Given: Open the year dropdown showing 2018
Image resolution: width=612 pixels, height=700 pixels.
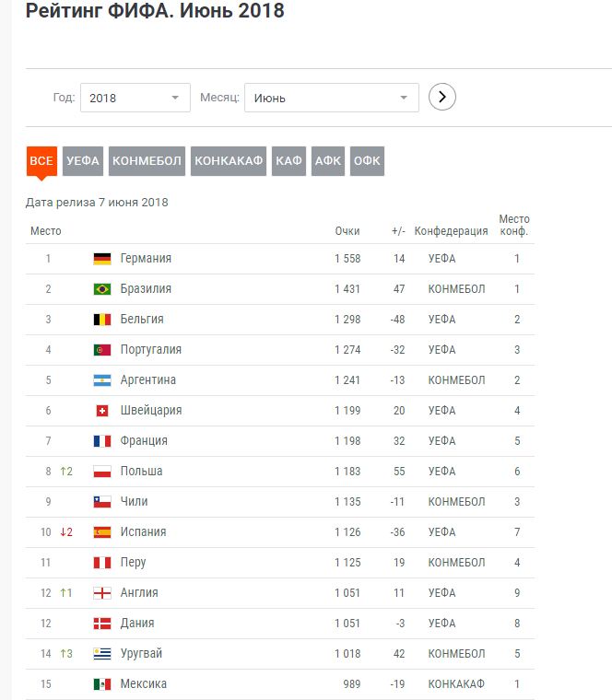Looking at the screenshot, I should point(135,98).
